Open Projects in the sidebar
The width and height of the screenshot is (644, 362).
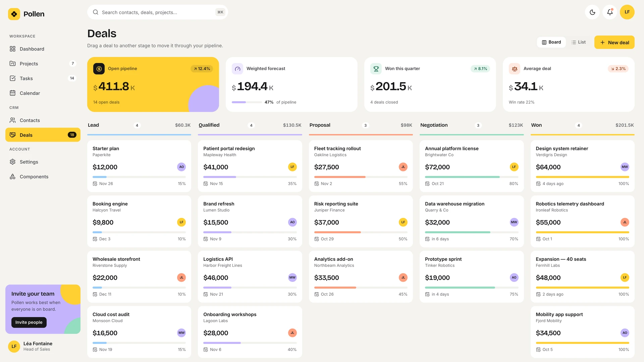click(x=43, y=64)
